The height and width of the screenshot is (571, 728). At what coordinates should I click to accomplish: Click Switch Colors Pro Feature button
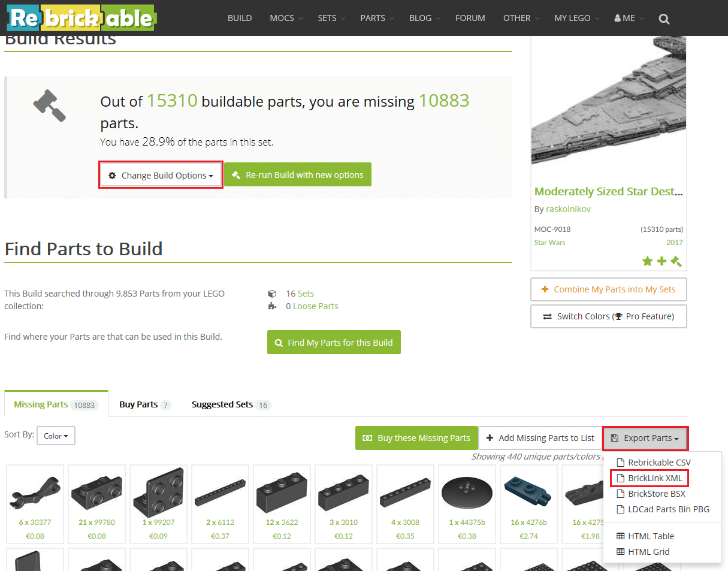pyautogui.click(x=609, y=316)
